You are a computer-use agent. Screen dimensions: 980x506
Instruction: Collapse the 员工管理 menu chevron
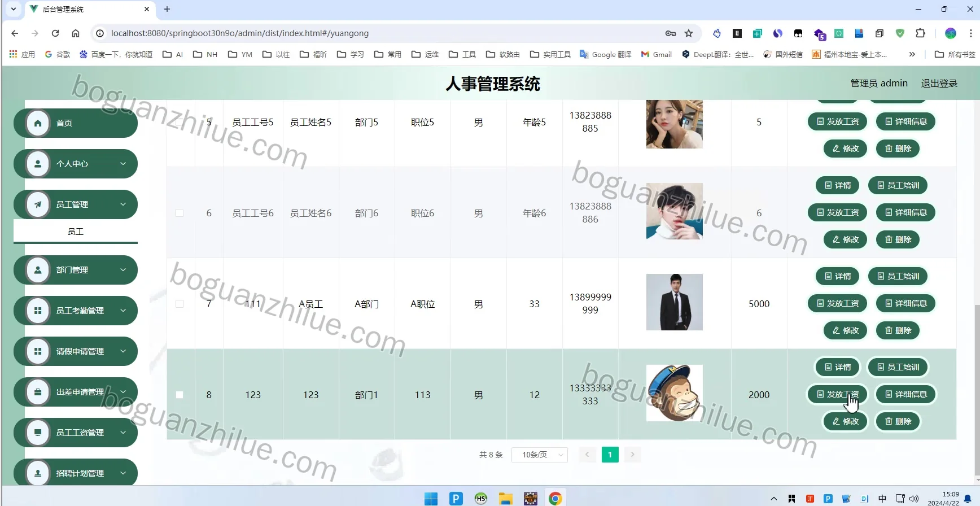(123, 204)
